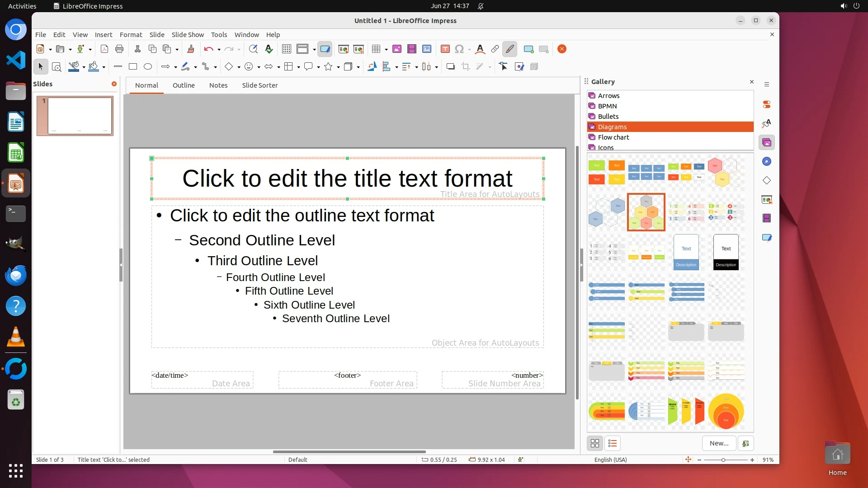Open the Slide Show menu
Image resolution: width=868 pixels, height=488 pixels.
pos(188,35)
